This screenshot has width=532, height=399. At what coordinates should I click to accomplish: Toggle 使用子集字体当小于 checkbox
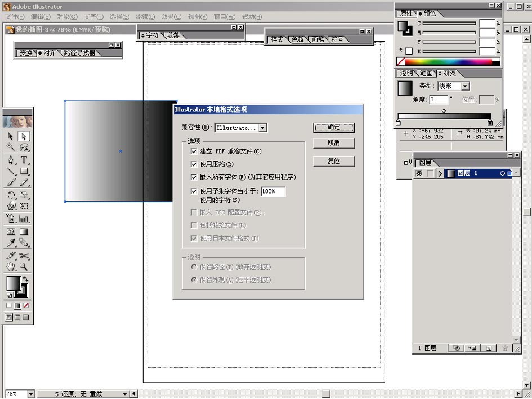(x=194, y=191)
